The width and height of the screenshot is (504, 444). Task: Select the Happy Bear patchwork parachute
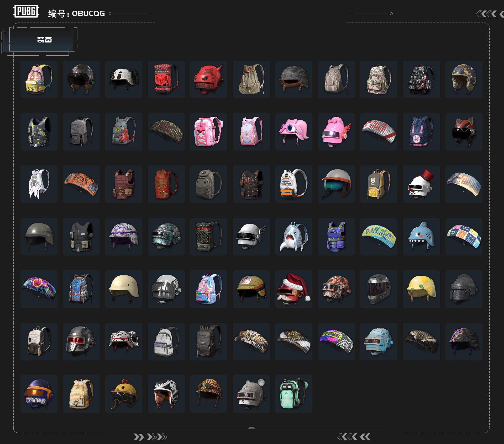464,237
